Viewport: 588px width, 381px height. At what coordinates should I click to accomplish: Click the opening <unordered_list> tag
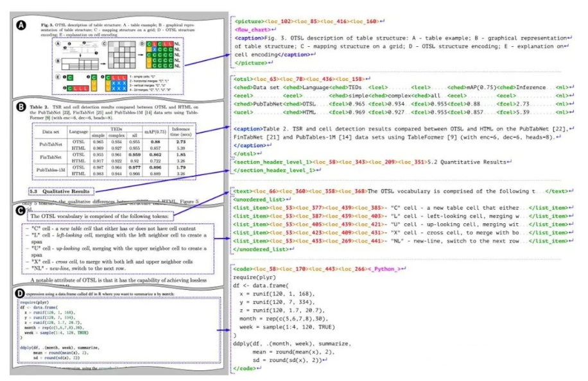click(259, 199)
